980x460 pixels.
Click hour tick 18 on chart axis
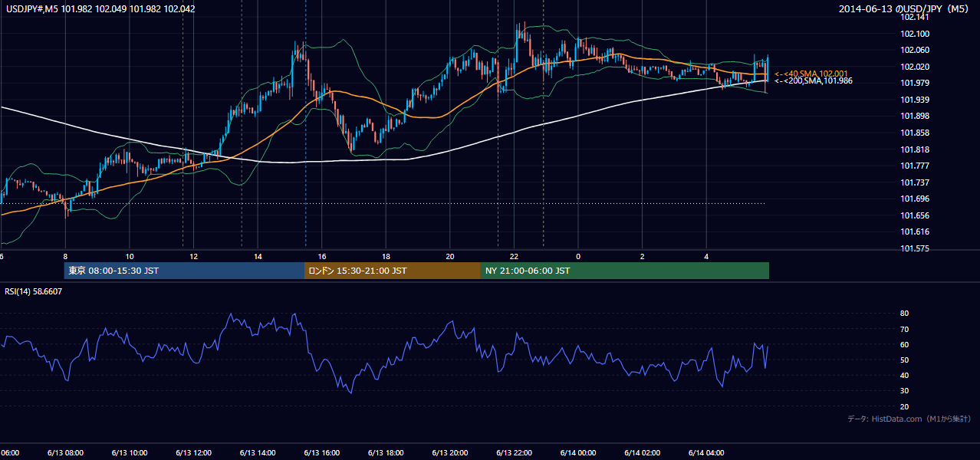click(386, 256)
